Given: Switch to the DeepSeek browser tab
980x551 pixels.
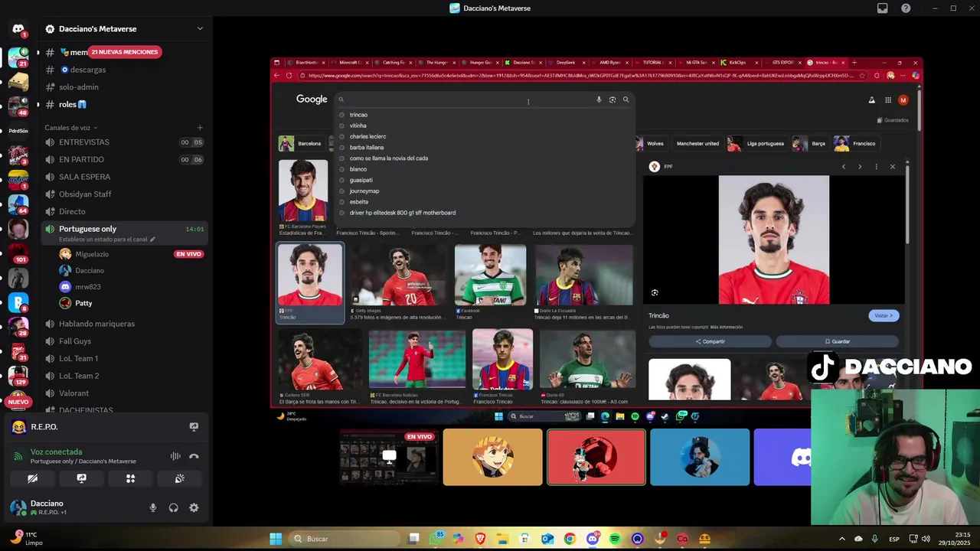Looking at the screenshot, I should [565, 63].
